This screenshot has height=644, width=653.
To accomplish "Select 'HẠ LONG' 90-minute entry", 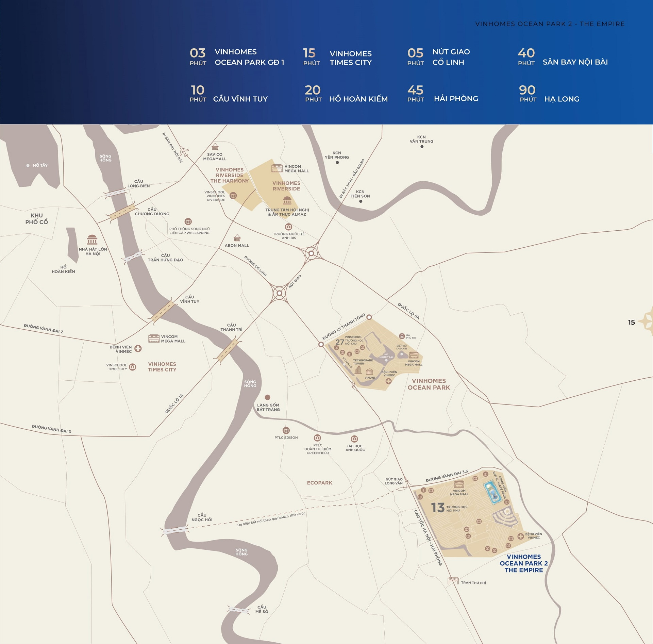I will tap(562, 99).
